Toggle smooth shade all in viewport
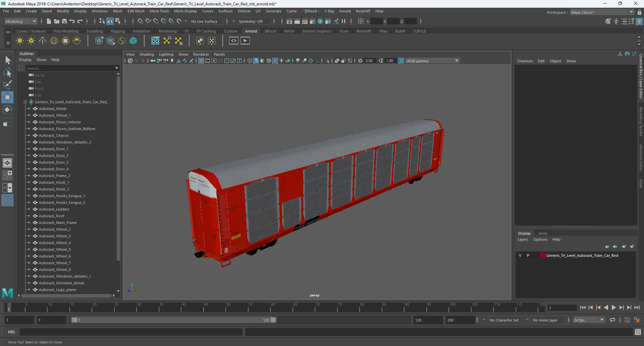Screen dimensions: 644x346 tap(256, 61)
